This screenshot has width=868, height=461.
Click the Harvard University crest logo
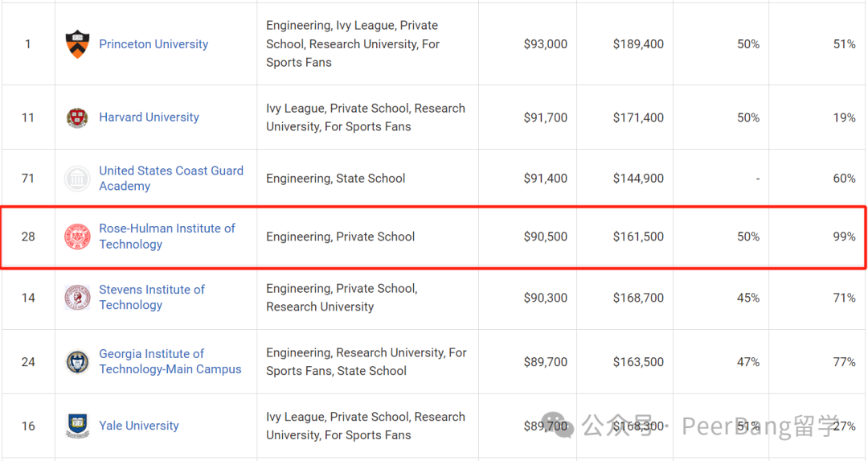click(77, 117)
